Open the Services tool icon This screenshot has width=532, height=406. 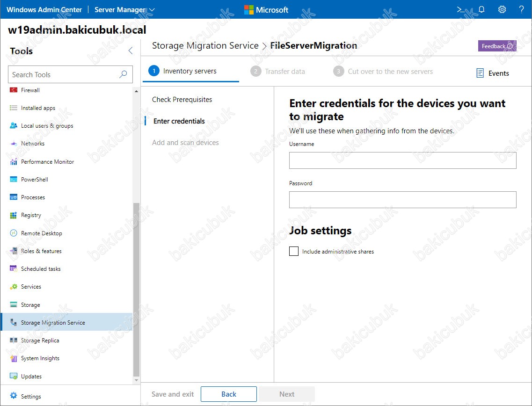(14, 287)
